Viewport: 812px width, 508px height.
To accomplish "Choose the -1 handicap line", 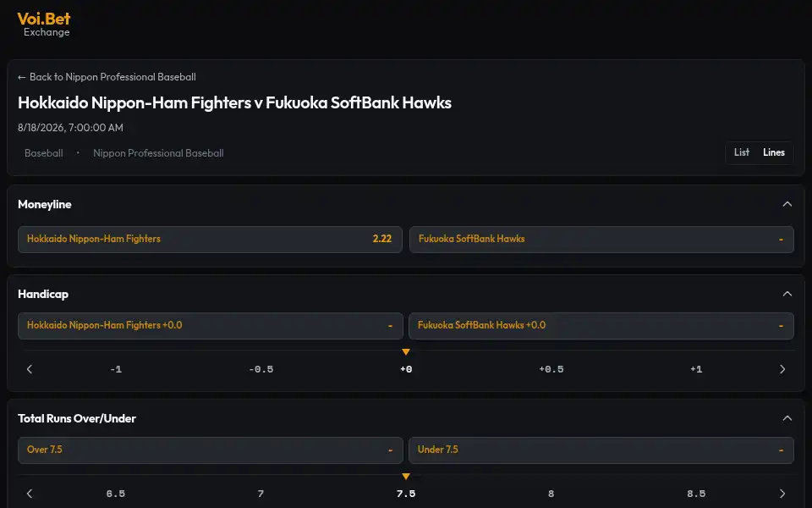I will 116,369.
